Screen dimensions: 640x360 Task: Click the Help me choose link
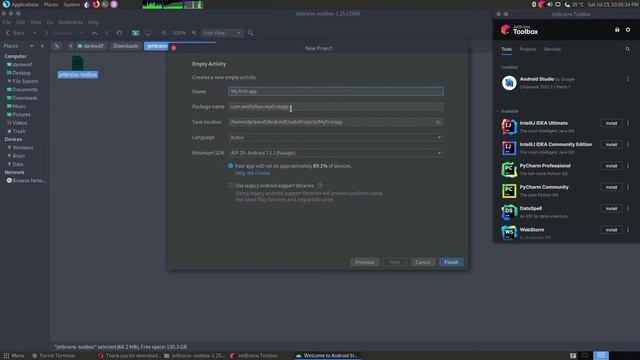coord(253,173)
